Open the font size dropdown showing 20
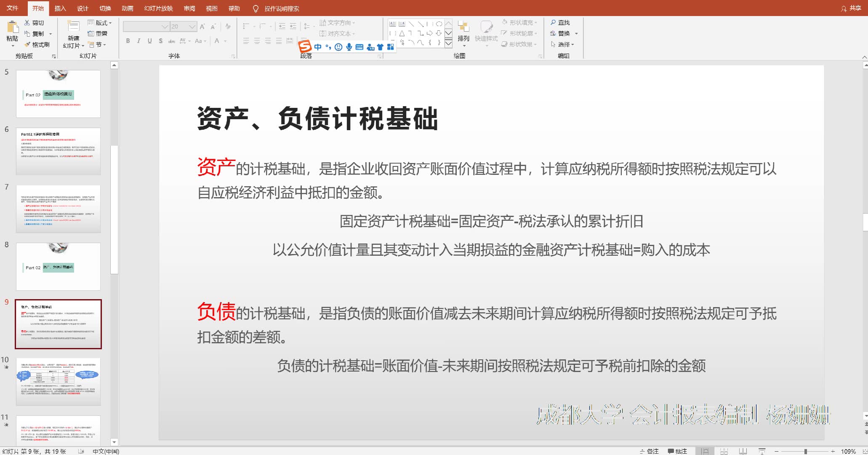Screen dimensions: 868x455 click(192, 27)
